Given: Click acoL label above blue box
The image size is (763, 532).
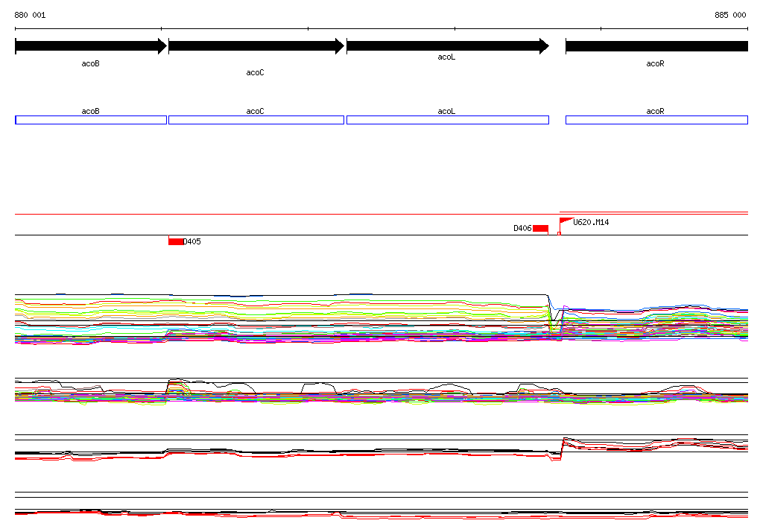Looking at the screenshot, I should point(446,112).
